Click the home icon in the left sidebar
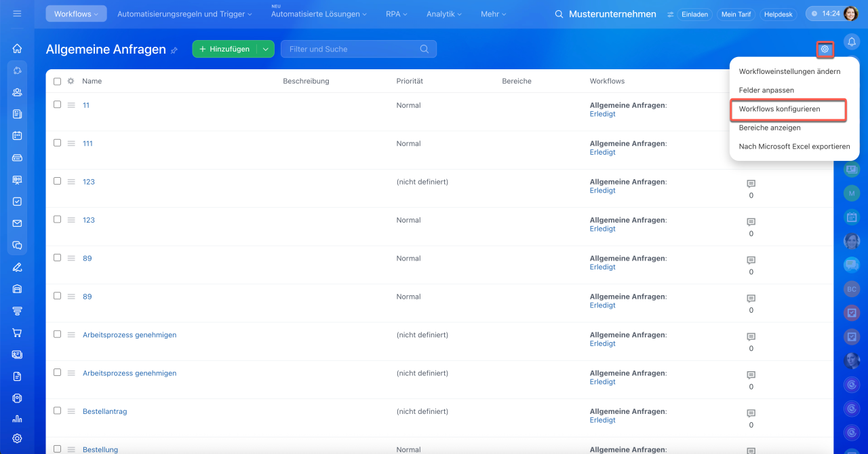 [17, 48]
